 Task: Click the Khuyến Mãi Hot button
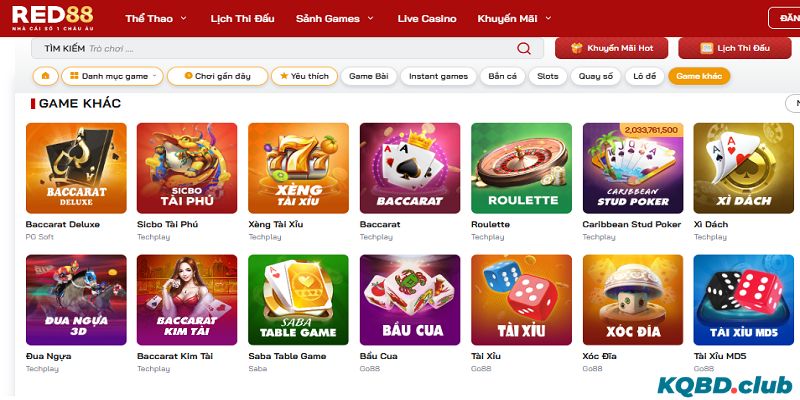click(611, 48)
